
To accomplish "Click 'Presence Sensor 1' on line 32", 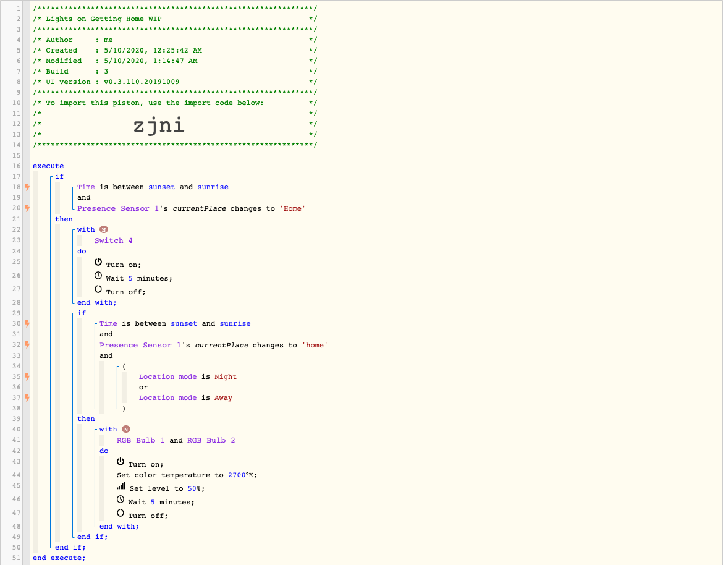I will coord(140,345).
